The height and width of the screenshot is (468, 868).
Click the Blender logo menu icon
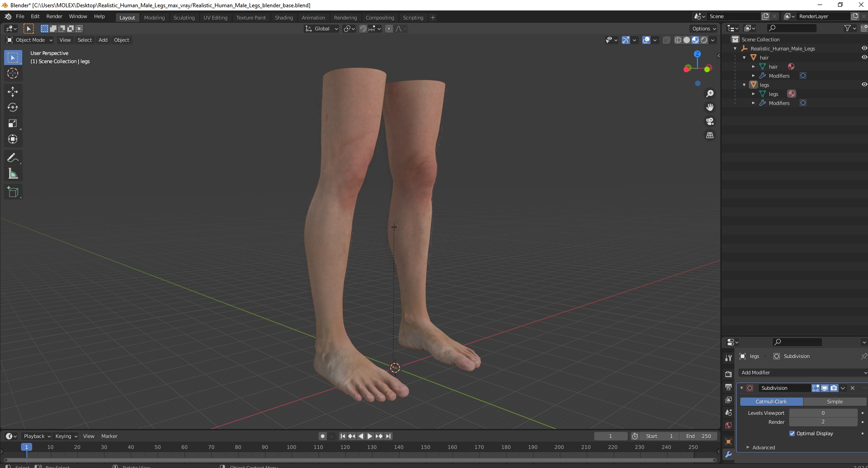[x=8, y=16]
